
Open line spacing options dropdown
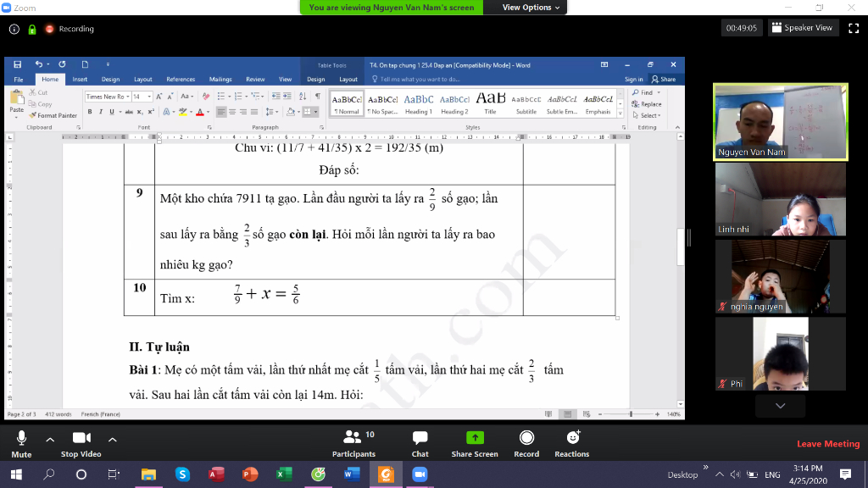point(270,112)
